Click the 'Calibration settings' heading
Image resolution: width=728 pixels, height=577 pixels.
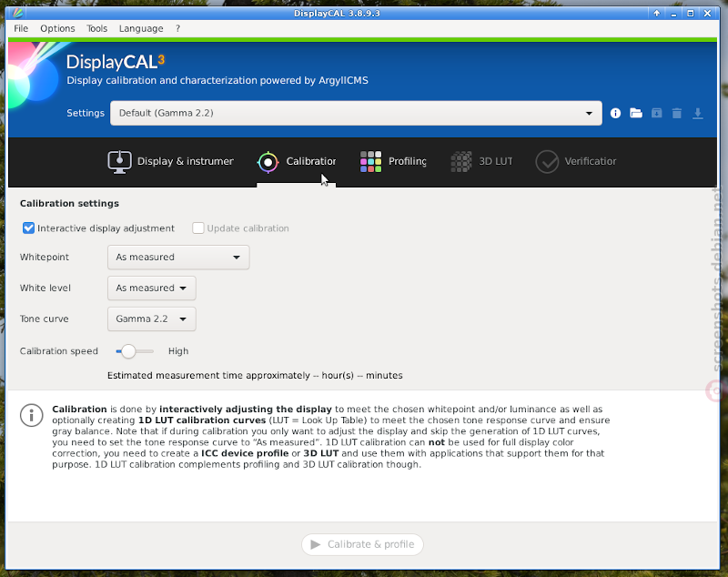point(69,203)
